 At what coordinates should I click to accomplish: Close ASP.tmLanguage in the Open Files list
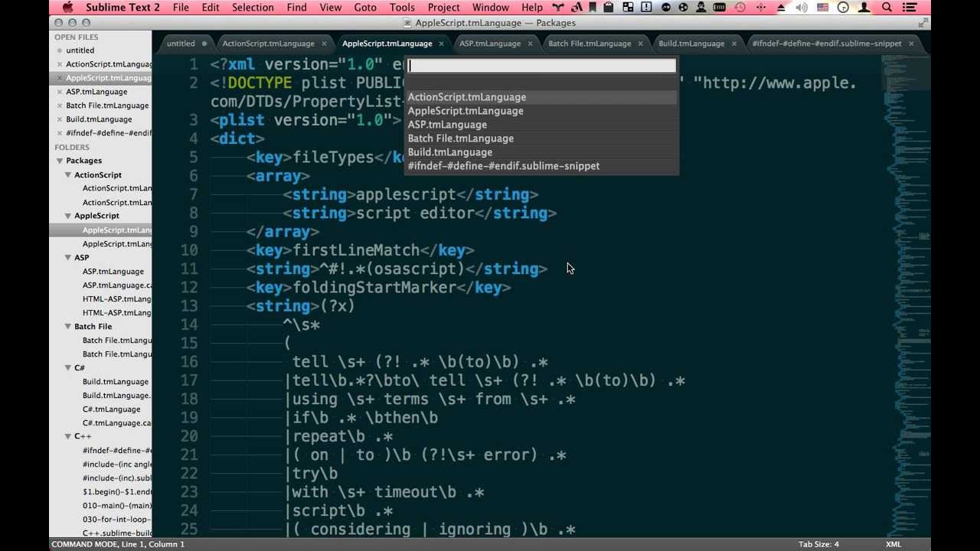tap(59, 92)
